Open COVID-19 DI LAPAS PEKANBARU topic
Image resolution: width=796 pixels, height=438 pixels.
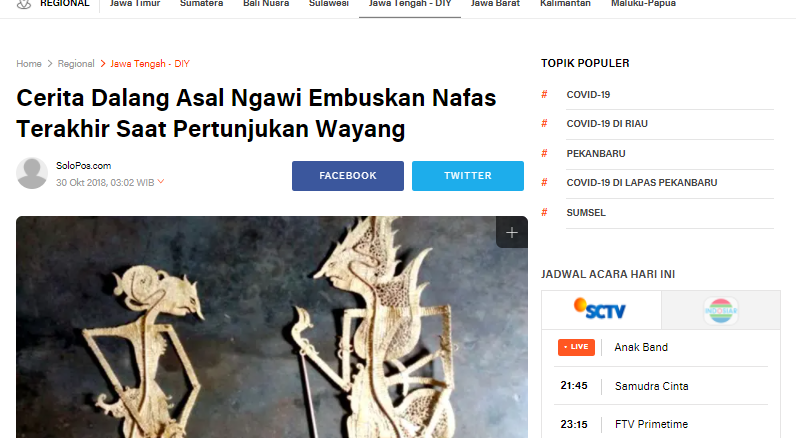pyautogui.click(x=642, y=183)
